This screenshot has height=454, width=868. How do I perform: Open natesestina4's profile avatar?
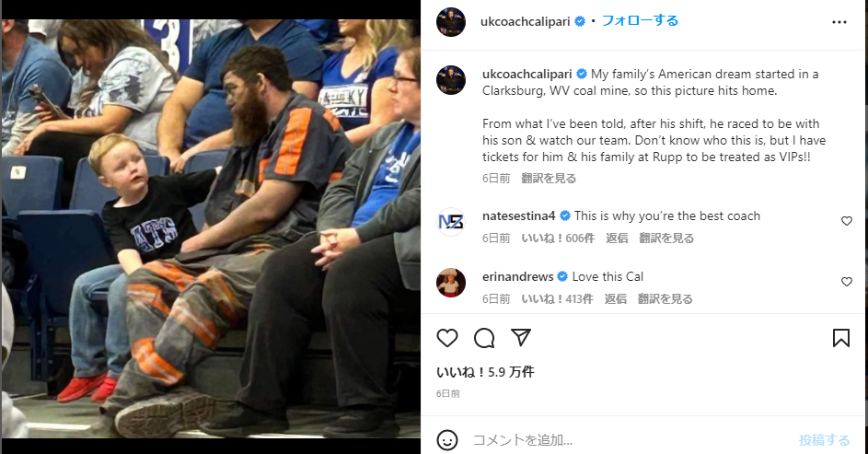(451, 222)
